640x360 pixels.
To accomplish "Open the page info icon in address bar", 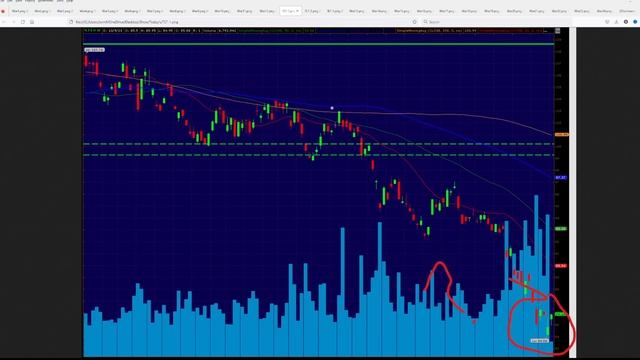I will pyautogui.click(x=71, y=22).
